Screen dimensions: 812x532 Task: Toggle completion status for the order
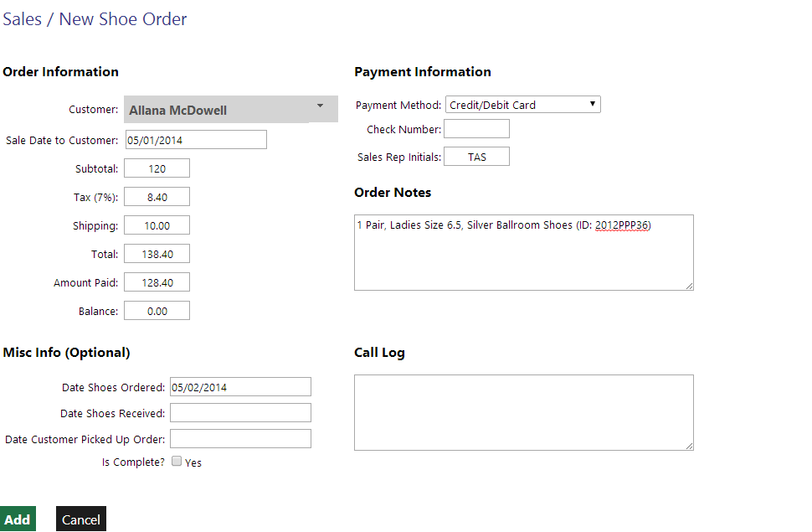pos(176,461)
